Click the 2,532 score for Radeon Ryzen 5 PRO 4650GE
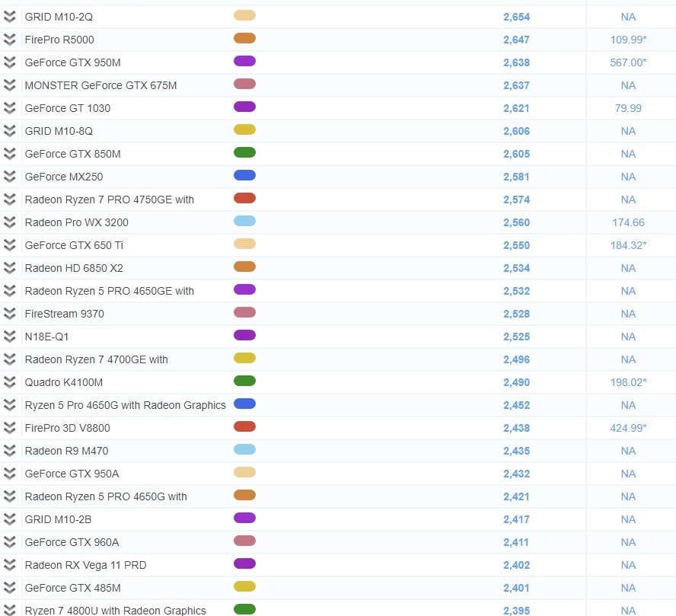 tap(516, 291)
